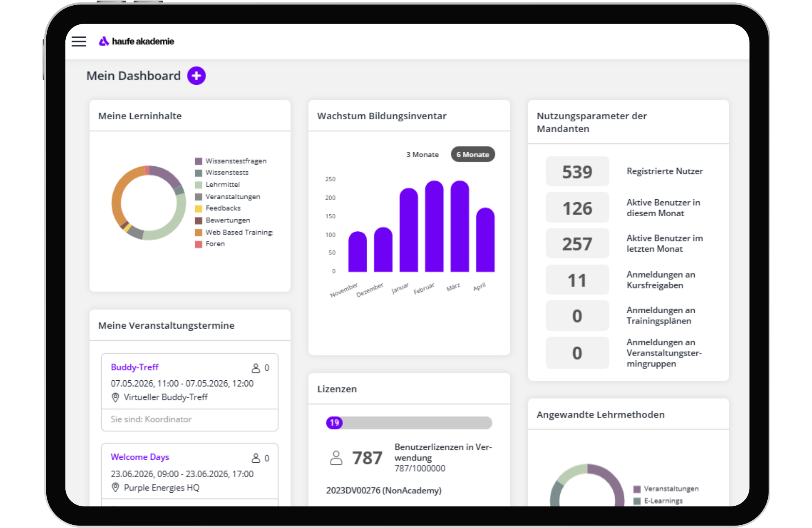Open the hamburger navigation menu

(79, 41)
